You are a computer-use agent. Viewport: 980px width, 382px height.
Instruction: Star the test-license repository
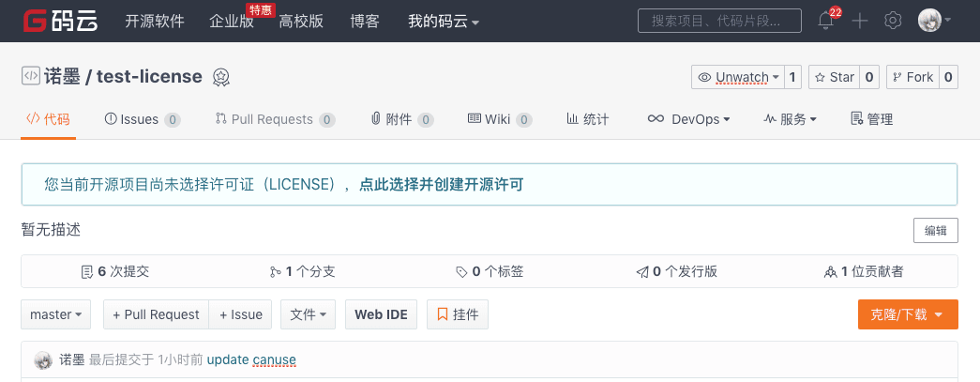[x=833, y=77]
